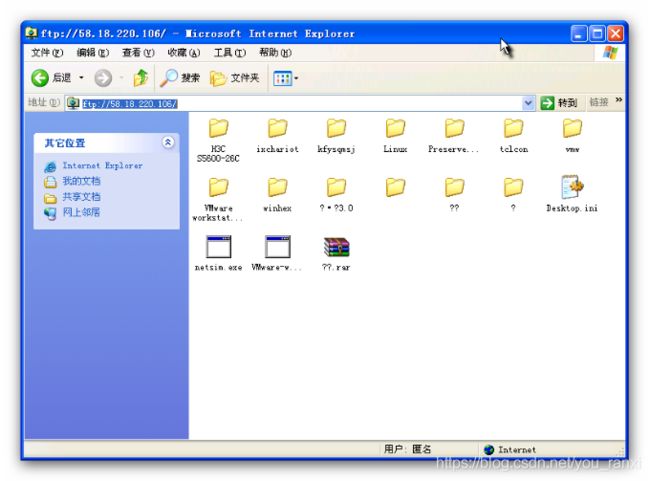Collapse the Other Places (其它位置) panel
Image resolution: width=650 pixels, height=481 pixels.
click(168, 143)
